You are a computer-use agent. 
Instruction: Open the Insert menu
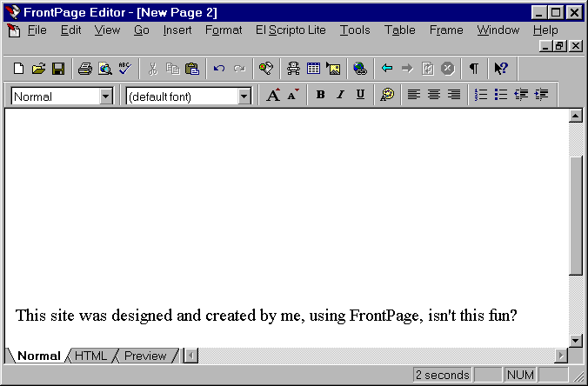pyautogui.click(x=177, y=30)
